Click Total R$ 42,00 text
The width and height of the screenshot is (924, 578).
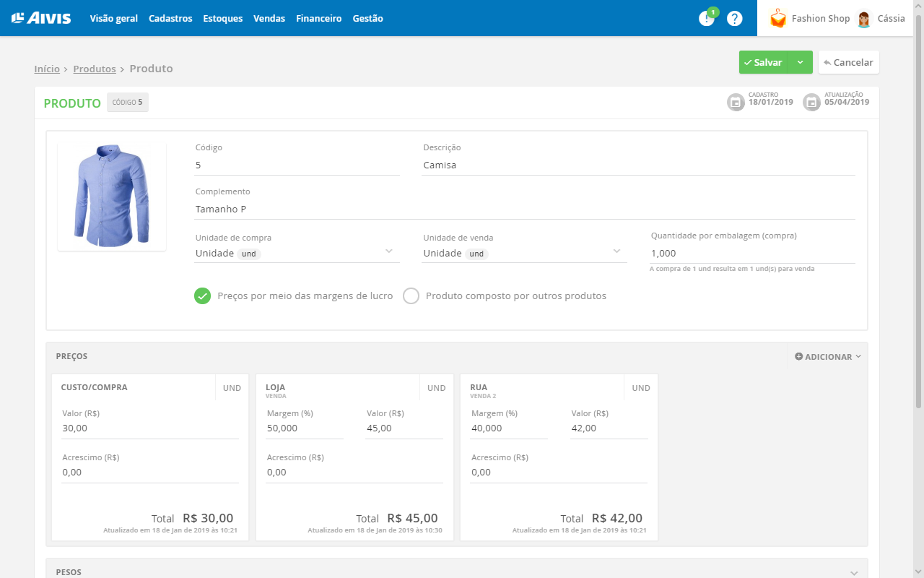point(601,518)
